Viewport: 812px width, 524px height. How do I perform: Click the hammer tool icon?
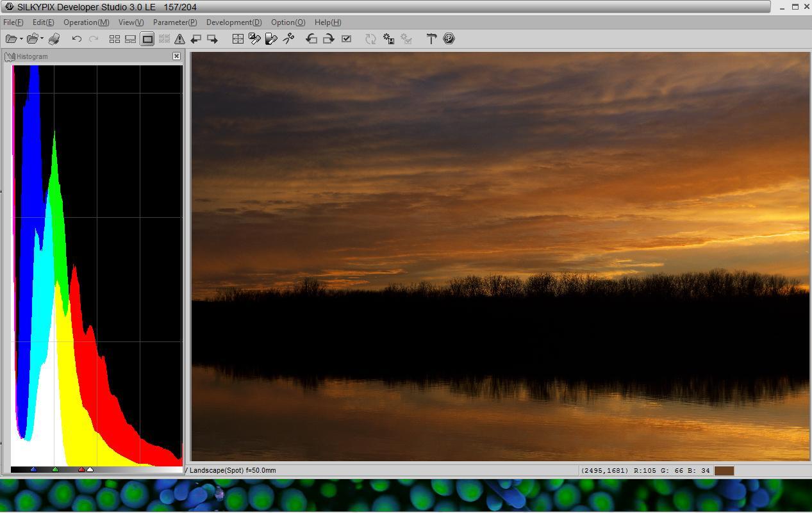pos(431,39)
